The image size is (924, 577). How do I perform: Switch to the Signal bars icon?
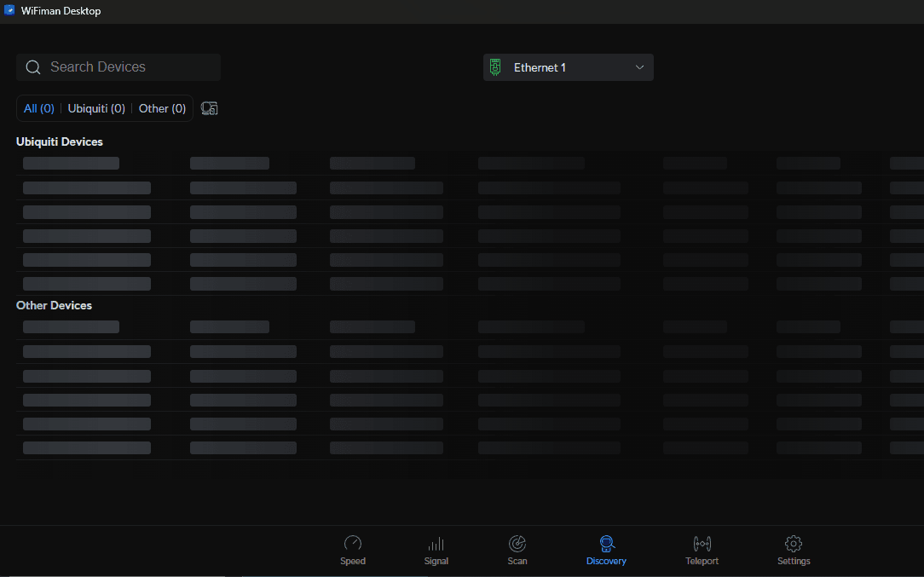(x=436, y=544)
